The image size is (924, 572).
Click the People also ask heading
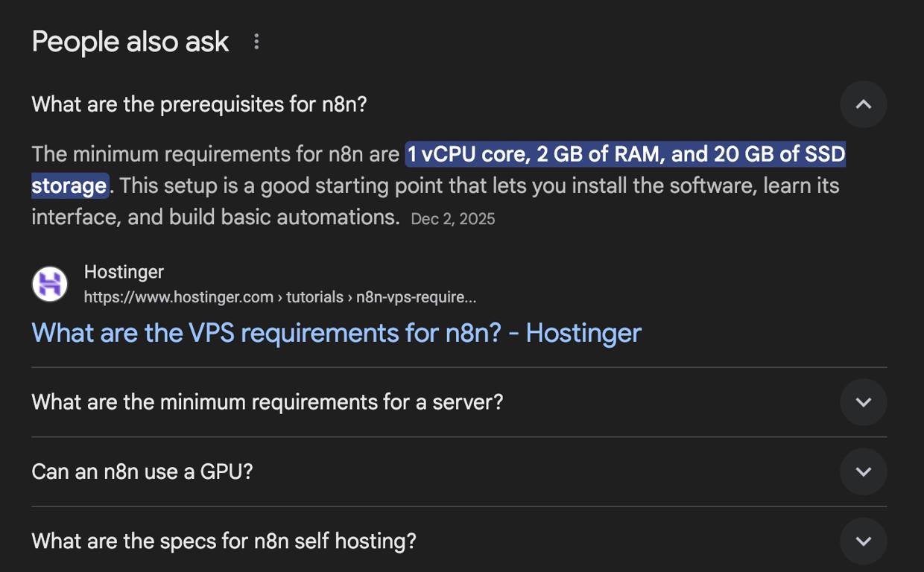(x=130, y=42)
